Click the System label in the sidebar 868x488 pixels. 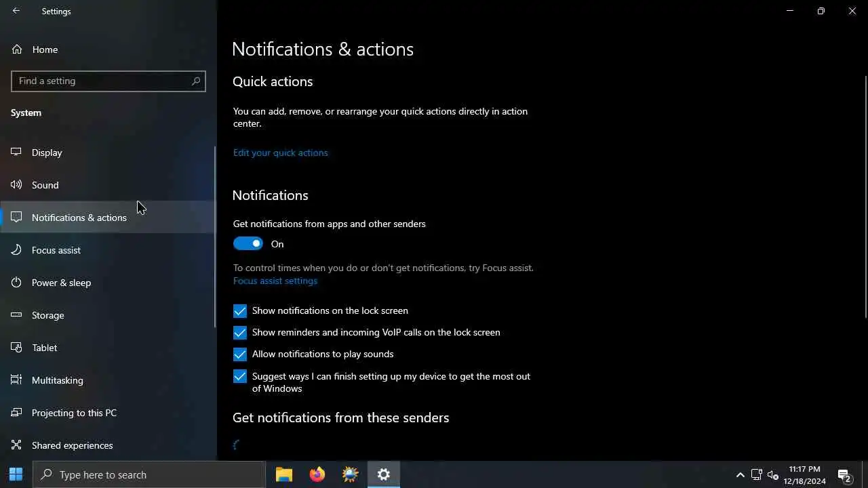pyautogui.click(x=26, y=113)
